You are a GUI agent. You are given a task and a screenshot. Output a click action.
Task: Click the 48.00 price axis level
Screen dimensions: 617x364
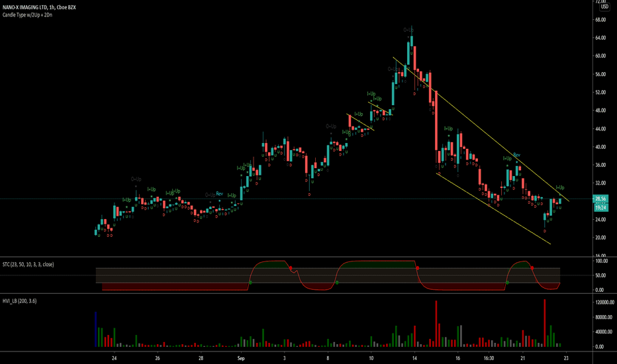click(600, 111)
